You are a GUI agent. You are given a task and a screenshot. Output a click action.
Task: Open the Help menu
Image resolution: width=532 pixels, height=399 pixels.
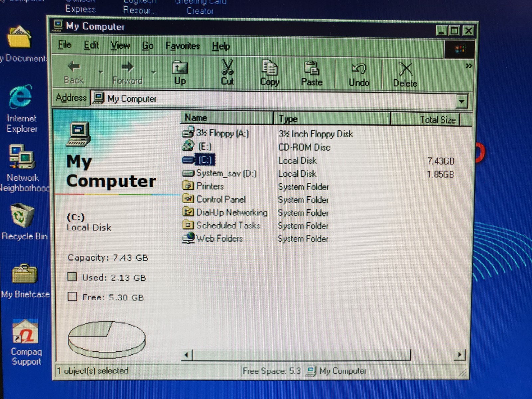221,46
